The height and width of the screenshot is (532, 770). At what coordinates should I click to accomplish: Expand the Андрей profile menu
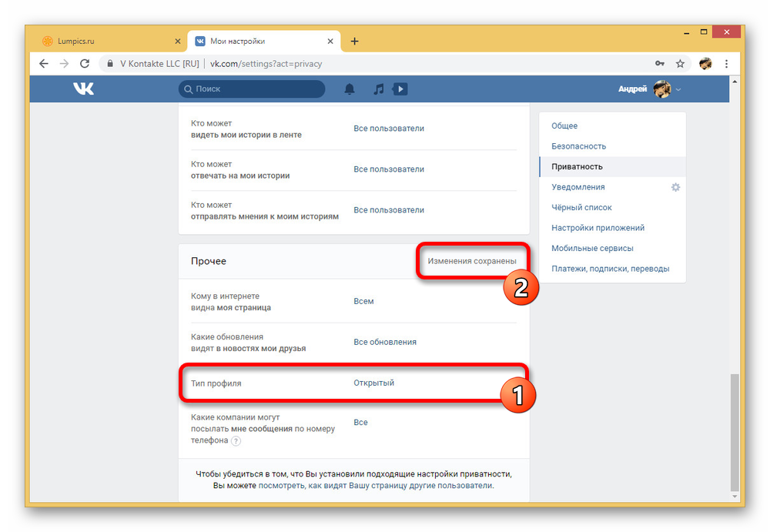pos(649,89)
